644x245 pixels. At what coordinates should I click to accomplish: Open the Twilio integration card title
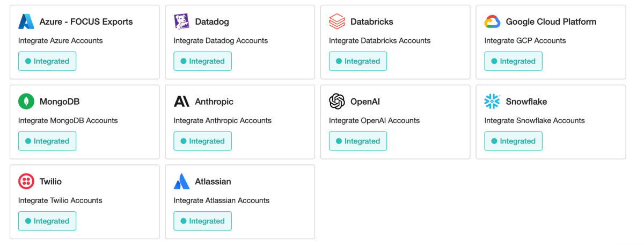[x=50, y=182]
